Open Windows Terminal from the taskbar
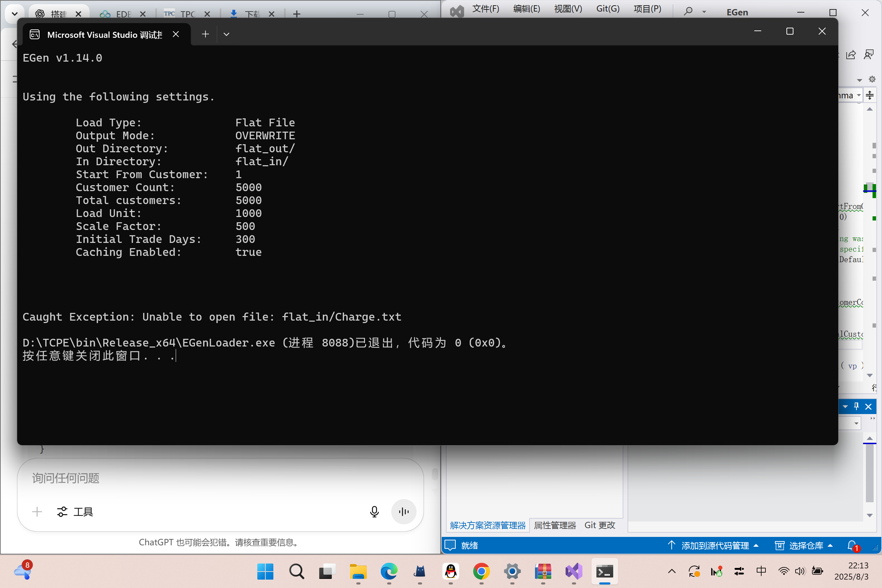The image size is (882, 588). pyautogui.click(x=604, y=572)
